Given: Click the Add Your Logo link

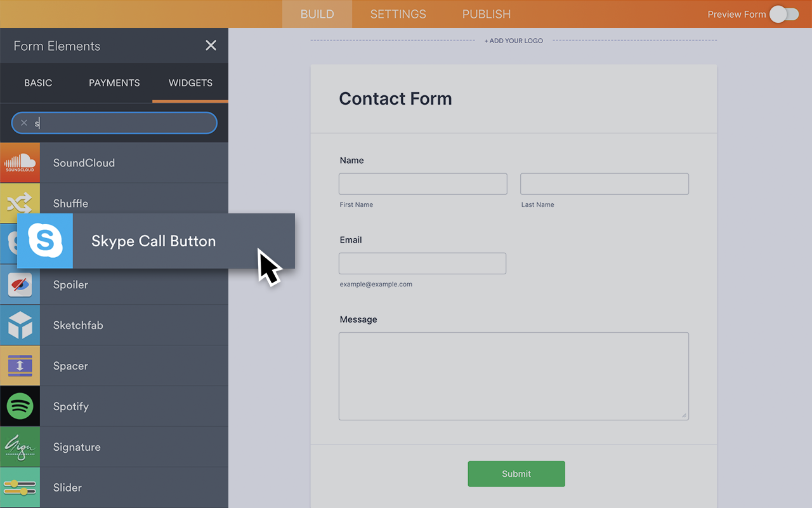Looking at the screenshot, I should pyautogui.click(x=513, y=41).
